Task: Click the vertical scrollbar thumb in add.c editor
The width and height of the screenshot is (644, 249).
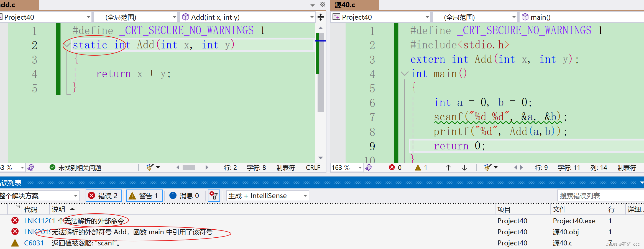Action: coord(321,72)
